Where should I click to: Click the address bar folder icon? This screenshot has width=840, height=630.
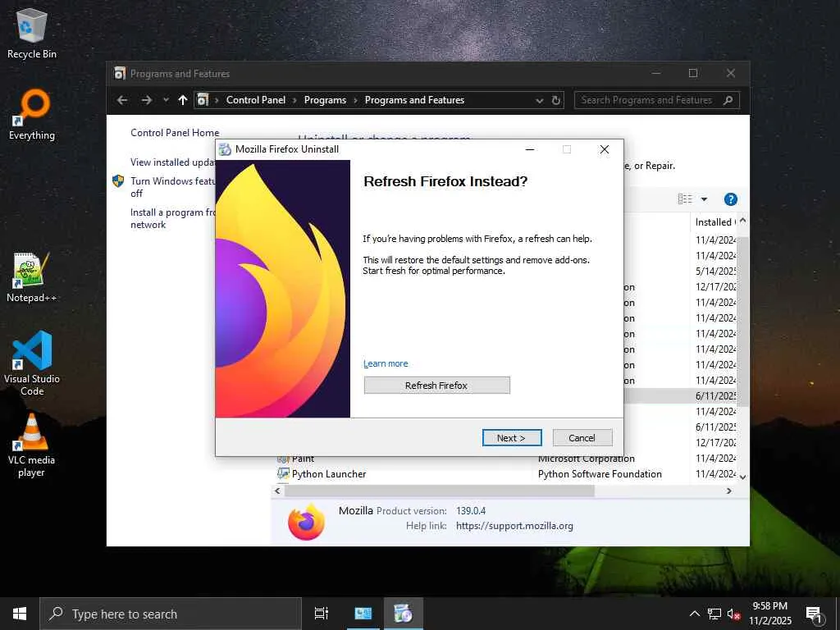(203, 99)
